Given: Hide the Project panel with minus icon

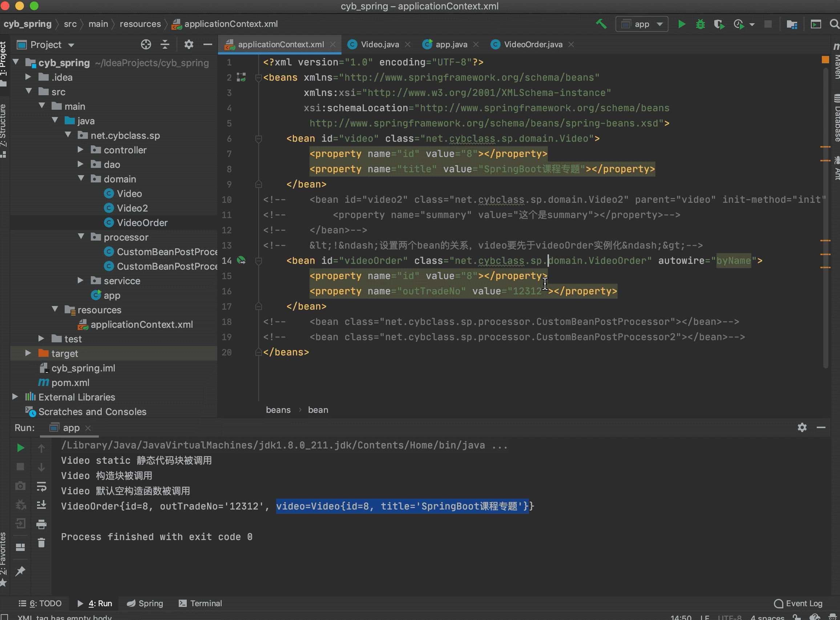Looking at the screenshot, I should pyautogui.click(x=207, y=45).
